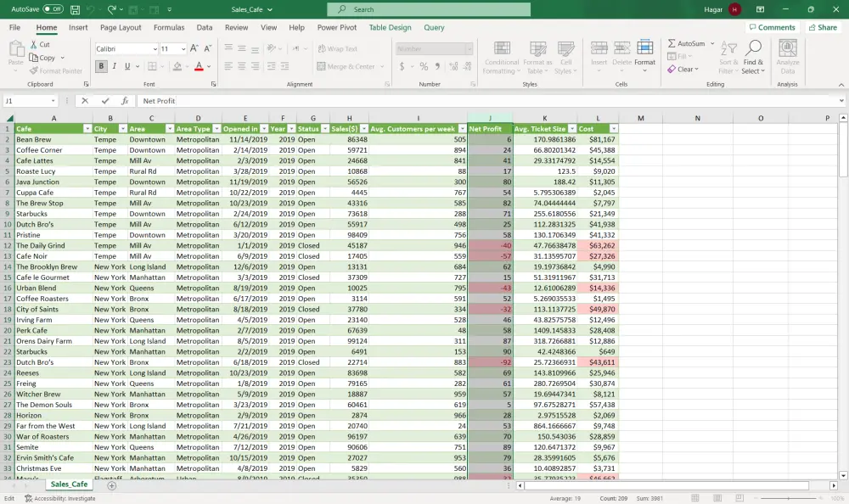Click the Enter checkmark in formula bar

coord(105,101)
